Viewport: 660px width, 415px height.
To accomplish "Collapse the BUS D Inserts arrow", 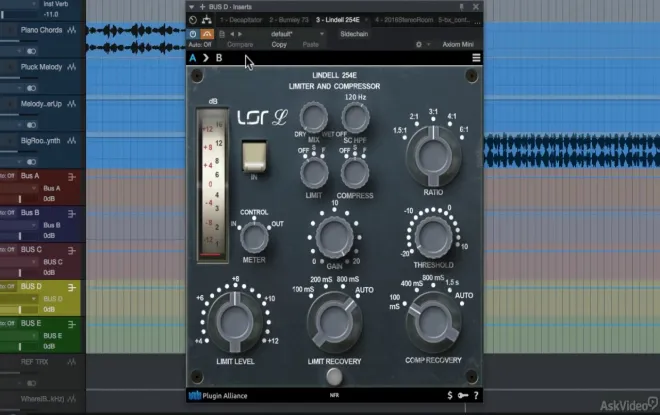I will [192, 7].
